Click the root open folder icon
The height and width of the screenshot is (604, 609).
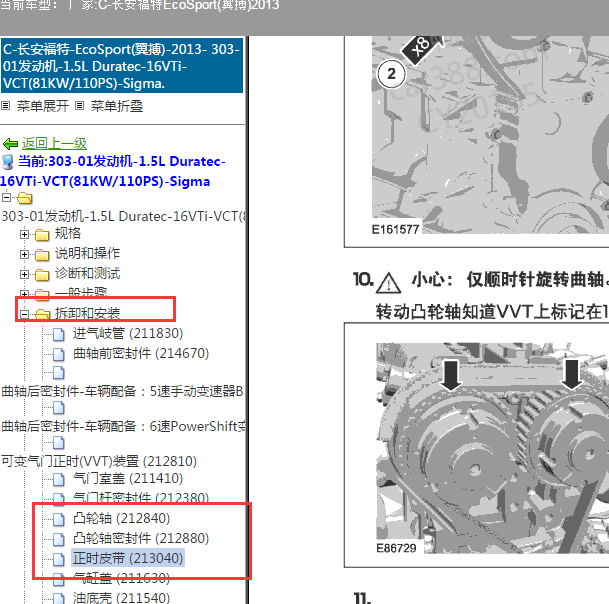24,198
